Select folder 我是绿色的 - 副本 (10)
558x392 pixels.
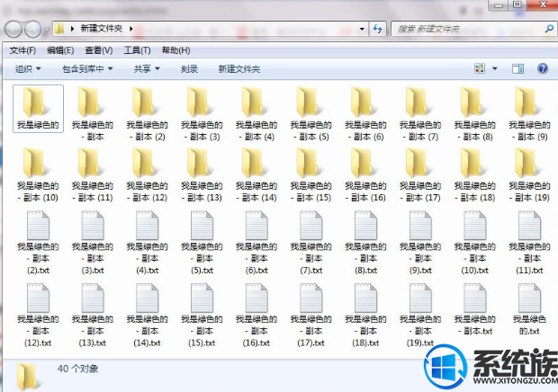point(38,174)
